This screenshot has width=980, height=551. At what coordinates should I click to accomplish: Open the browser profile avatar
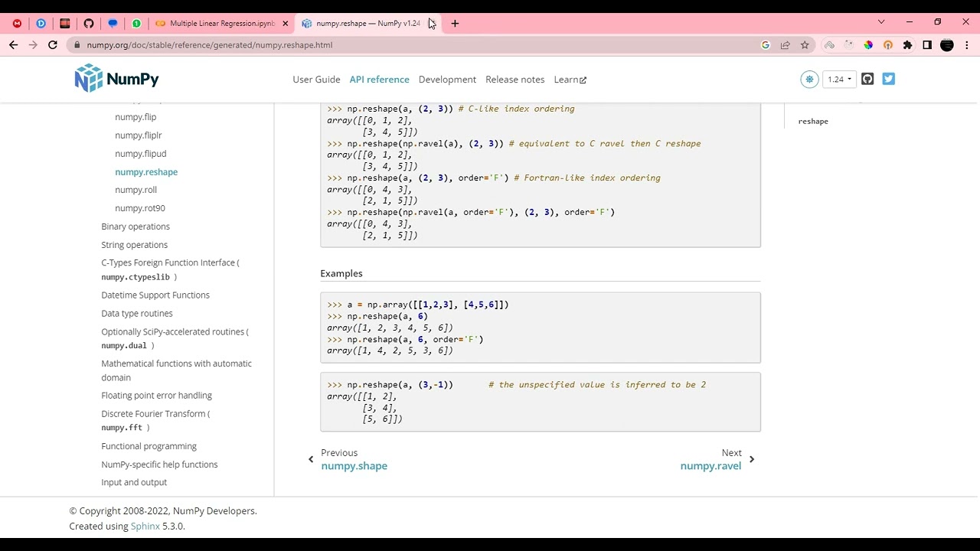(947, 45)
